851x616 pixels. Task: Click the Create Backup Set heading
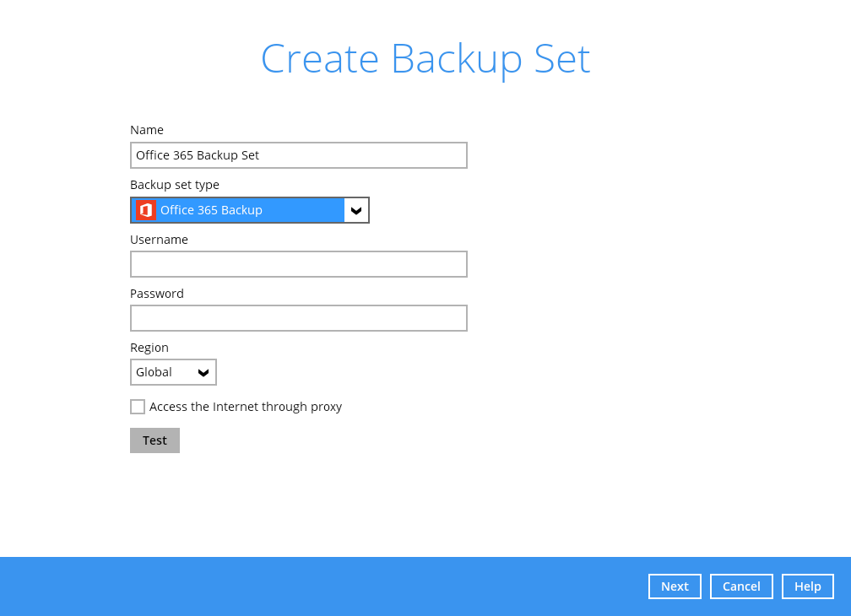pos(425,59)
